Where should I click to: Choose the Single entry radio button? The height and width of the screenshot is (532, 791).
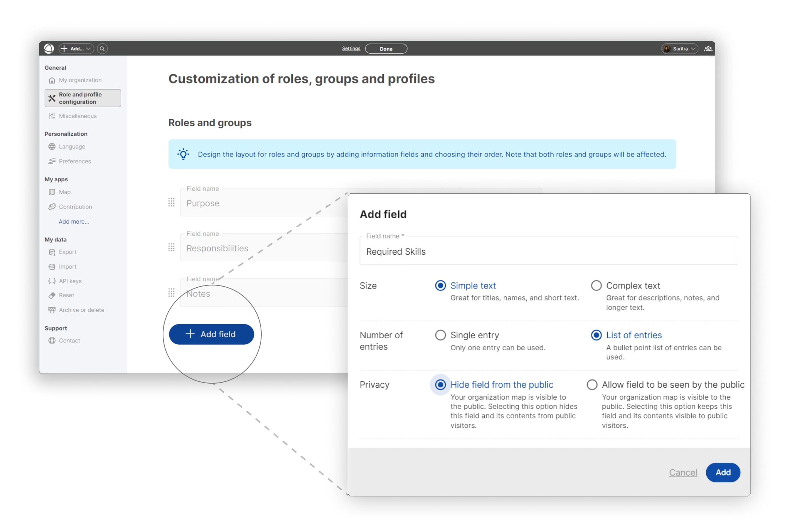(440, 335)
